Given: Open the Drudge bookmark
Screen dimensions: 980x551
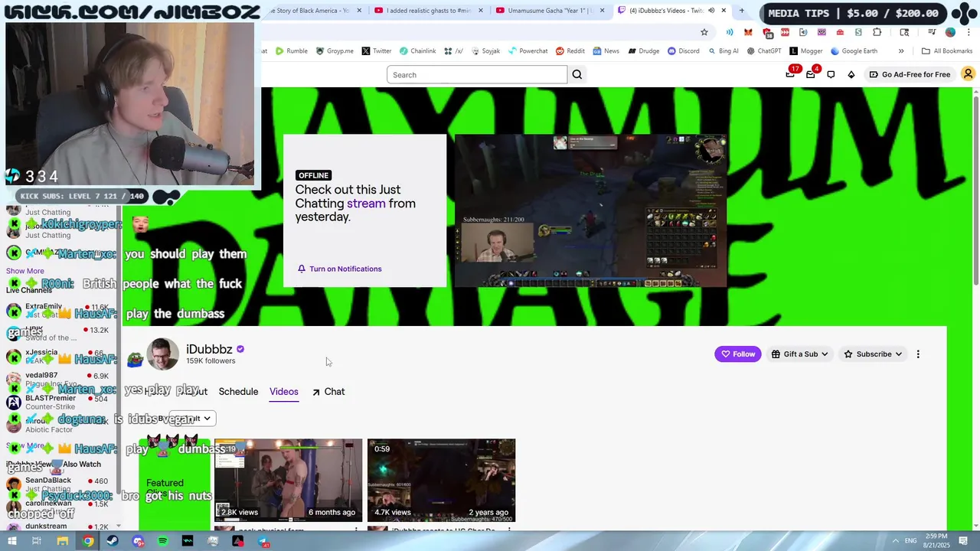Looking at the screenshot, I should point(644,51).
